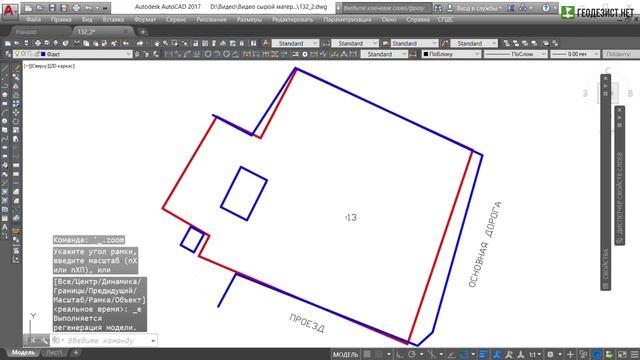Click the blue color square of layer Факт
This screenshot has height=360, width=640.
[43, 54]
